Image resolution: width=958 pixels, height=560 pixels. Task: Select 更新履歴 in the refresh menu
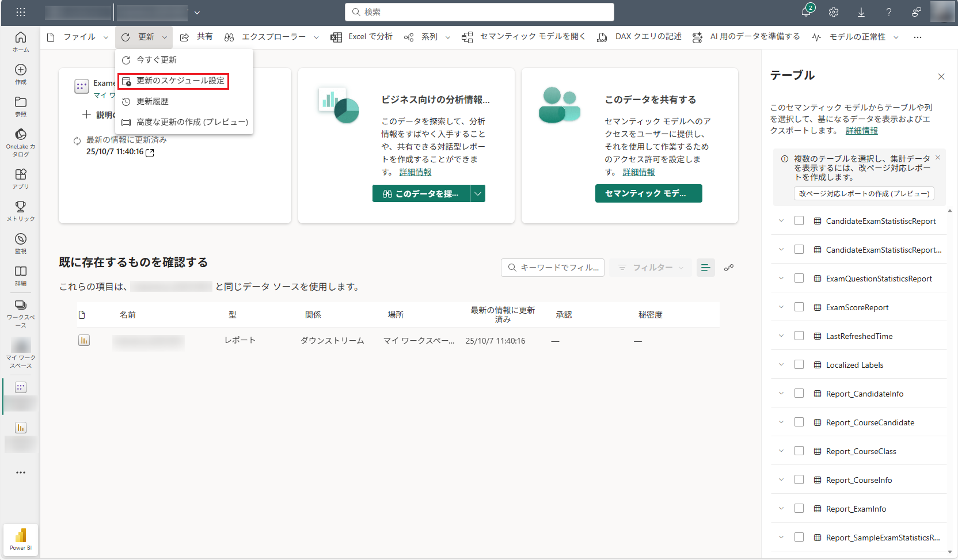(x=153, y=101)
